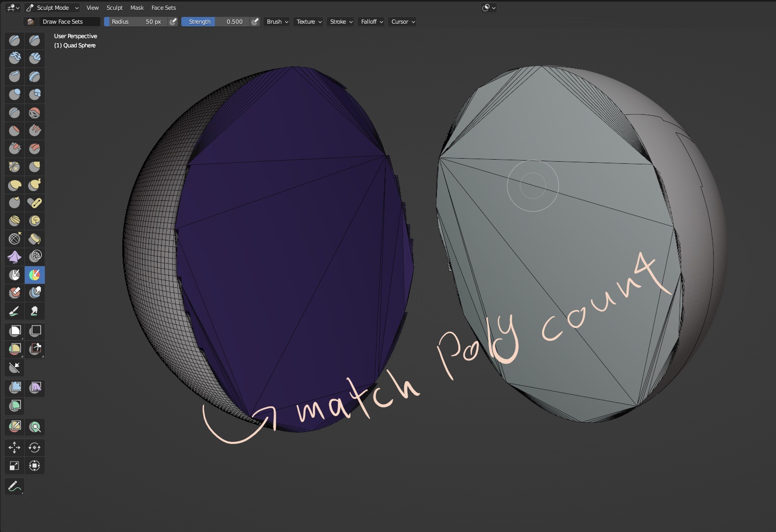The width and height of the screenshot is (776, 532).
Task: Open the viewport overlays dropdown
Action: [x=488, y=8]
